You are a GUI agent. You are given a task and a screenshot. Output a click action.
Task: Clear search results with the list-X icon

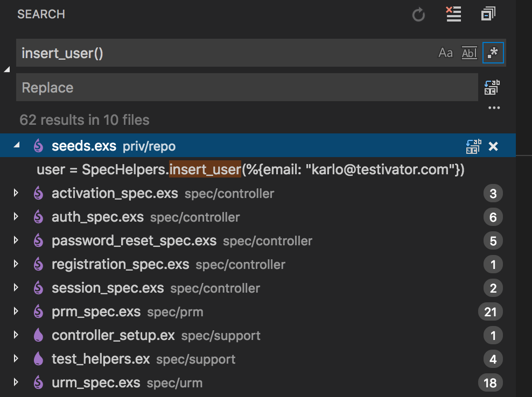click(453, 14)
